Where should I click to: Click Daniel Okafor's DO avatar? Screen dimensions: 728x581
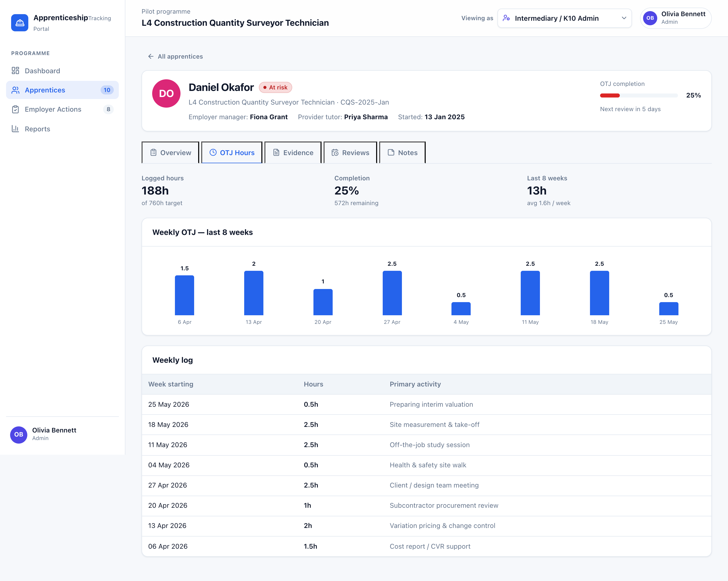166,93
